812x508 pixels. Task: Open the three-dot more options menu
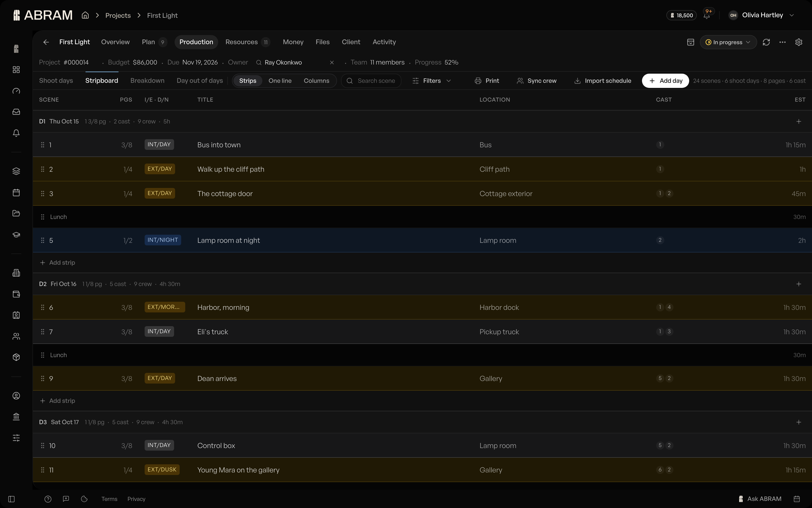pyautogui.click(x=783, y=42)
